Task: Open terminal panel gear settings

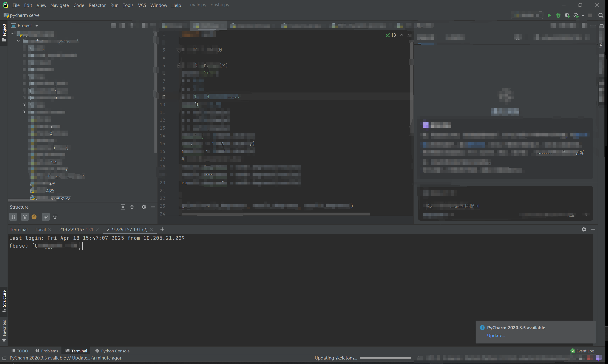Action: tap(584, 229)
